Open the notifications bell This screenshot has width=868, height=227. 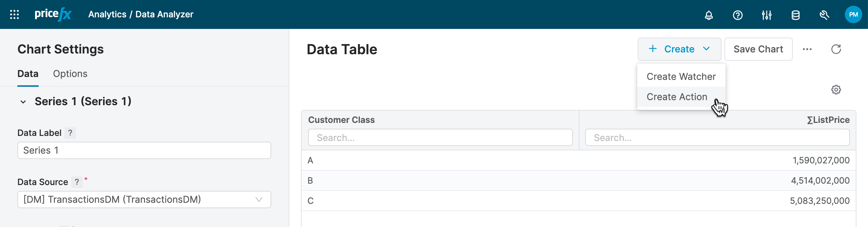point(709,15)
